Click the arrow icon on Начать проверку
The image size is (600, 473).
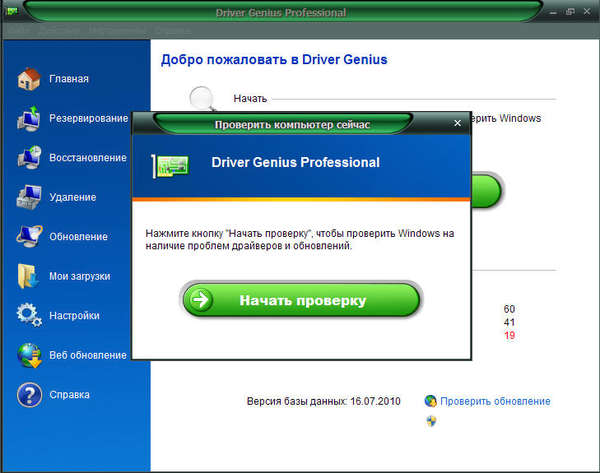(201, 299)
